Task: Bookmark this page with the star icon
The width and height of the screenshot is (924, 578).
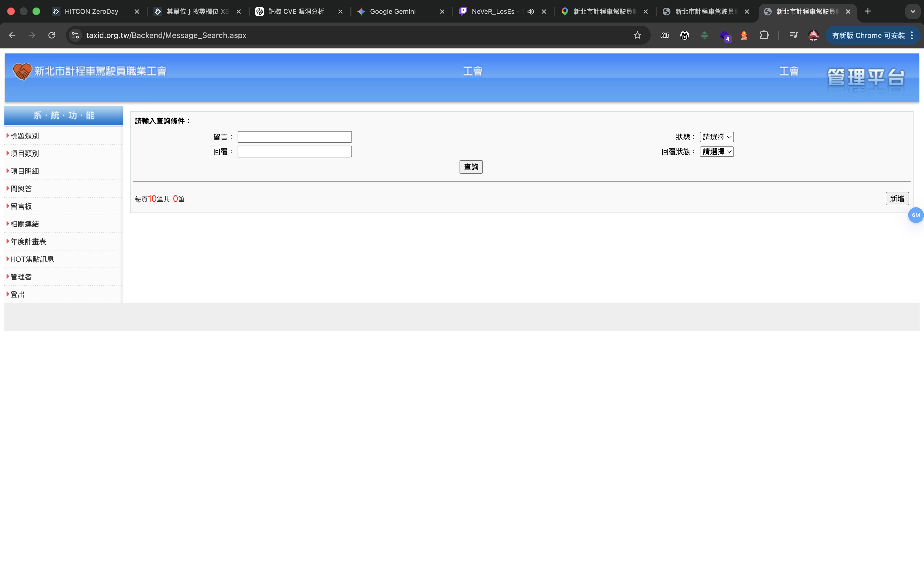Action: tap(637, 35)
